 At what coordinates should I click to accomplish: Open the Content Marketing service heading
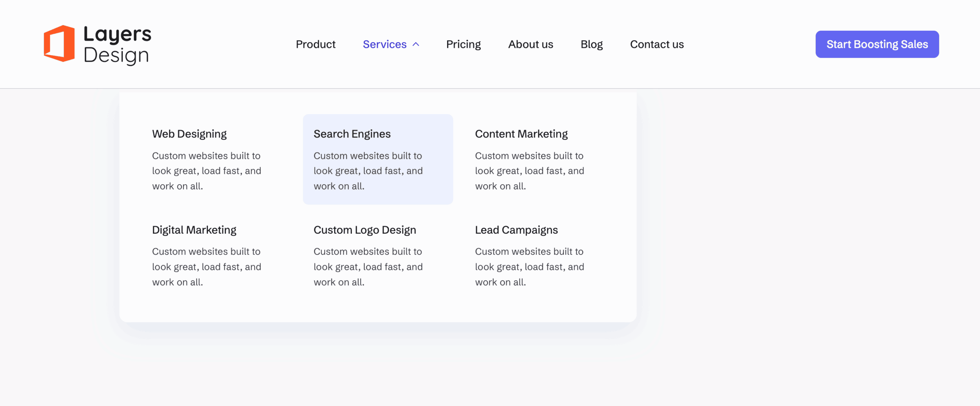pos(521,134)
